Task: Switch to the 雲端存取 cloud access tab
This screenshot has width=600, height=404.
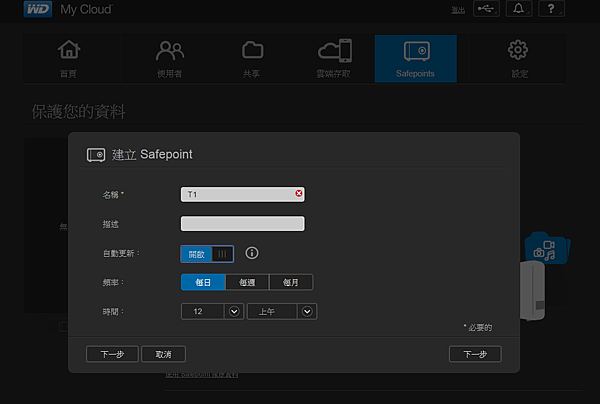Action: (334, 59)
